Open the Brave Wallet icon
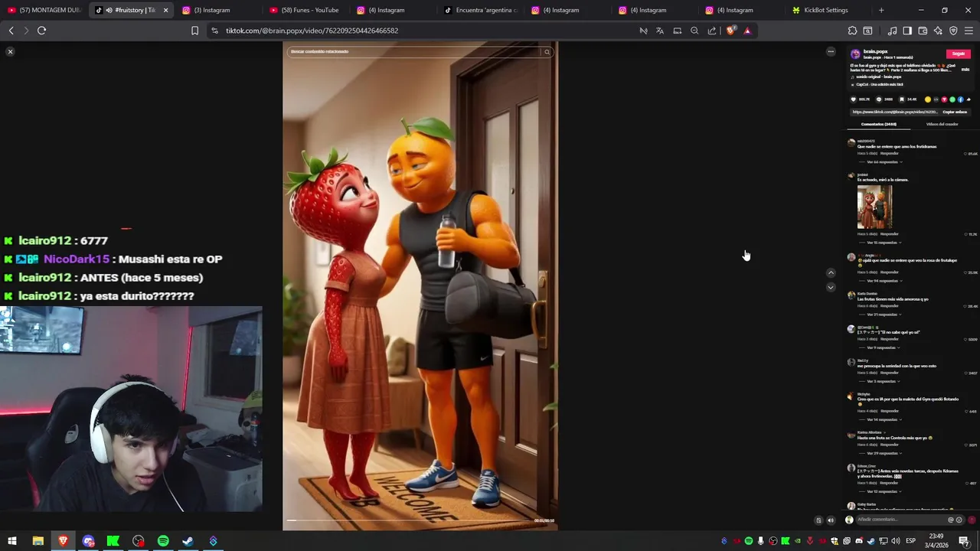980x551 pixels. coord(923,31)
